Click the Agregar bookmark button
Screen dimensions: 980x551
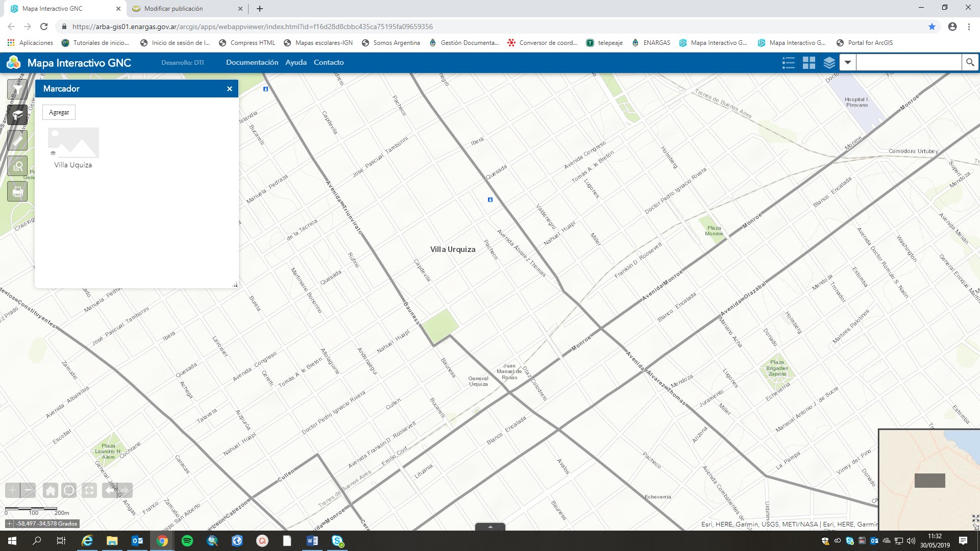pyautogui.click(x=59, y=112)
